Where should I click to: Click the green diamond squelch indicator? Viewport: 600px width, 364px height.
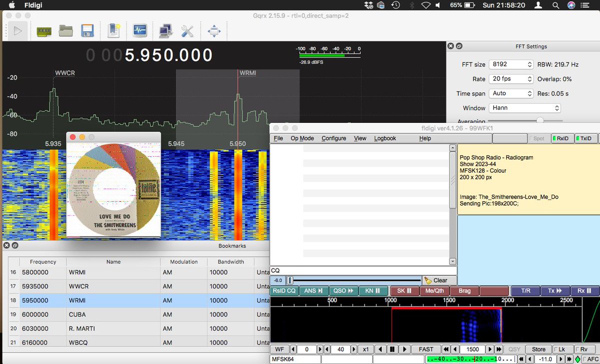577,360
